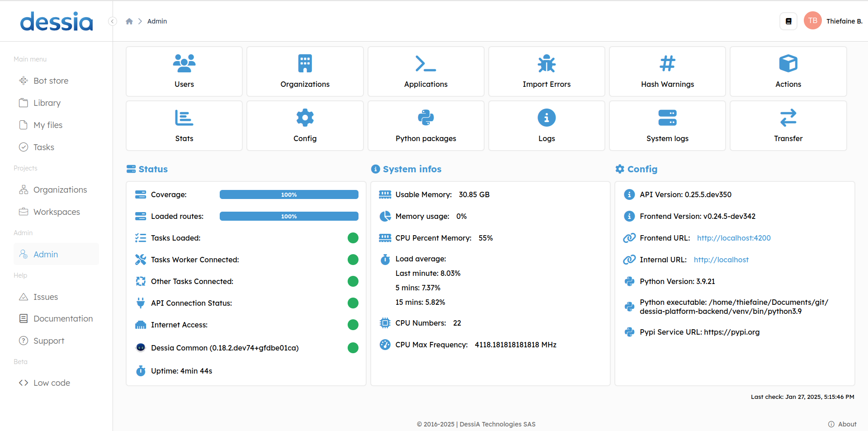Click the Thiefaine B. username
Screen dimensions: 868x431
(844, 21)
